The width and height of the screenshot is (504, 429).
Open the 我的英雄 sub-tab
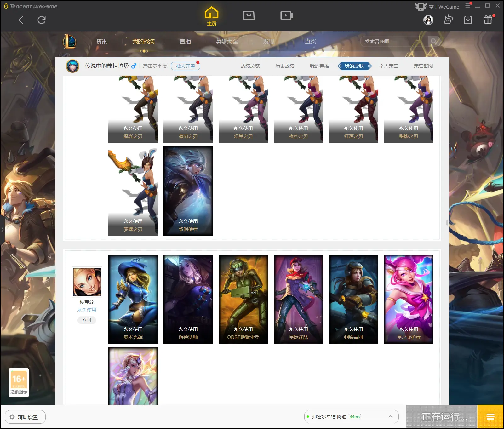(x=319, y=66)
